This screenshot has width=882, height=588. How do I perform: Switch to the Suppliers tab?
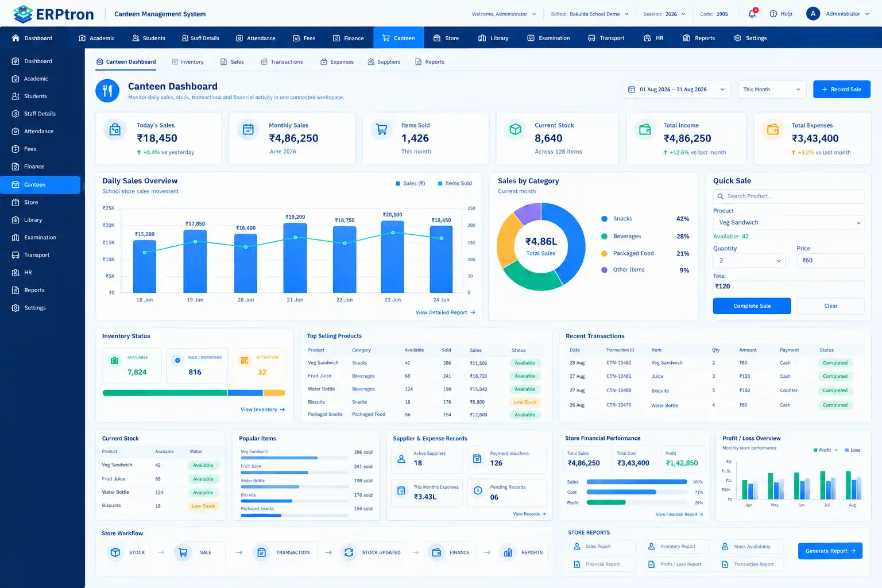[384, 62]
